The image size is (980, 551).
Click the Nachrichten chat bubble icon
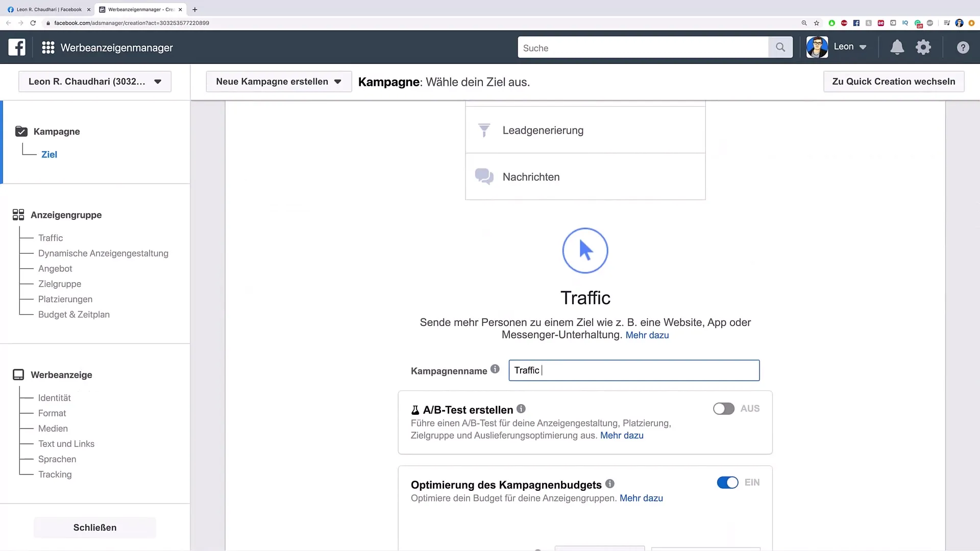tap(483, 176)
